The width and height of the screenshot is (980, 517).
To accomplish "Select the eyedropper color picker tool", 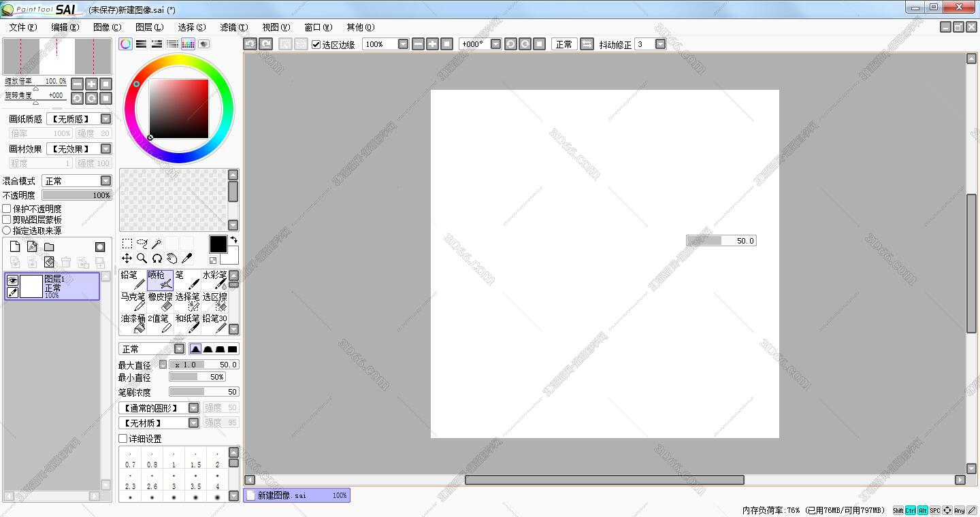I will pyautogui.click(x=186, y=258).
